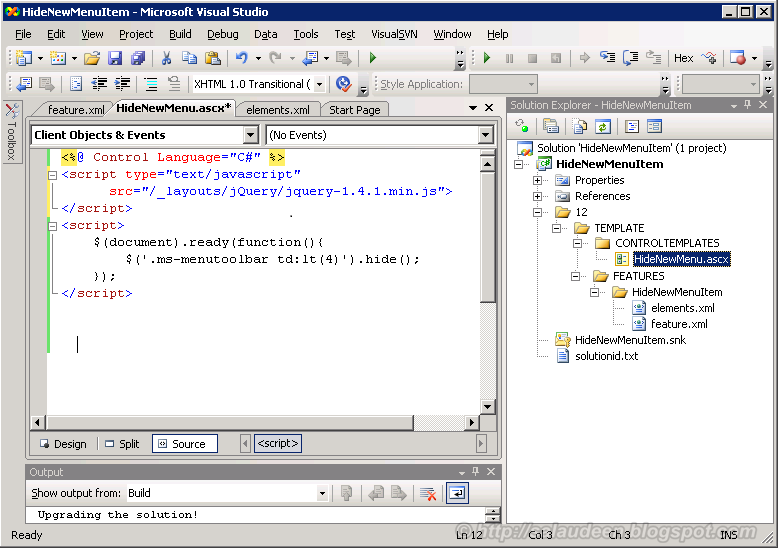This screenshot has height=548, width=778.
Task: Select HideNewMenu.ascx in Solution Explorer
Action: [681, 259]
